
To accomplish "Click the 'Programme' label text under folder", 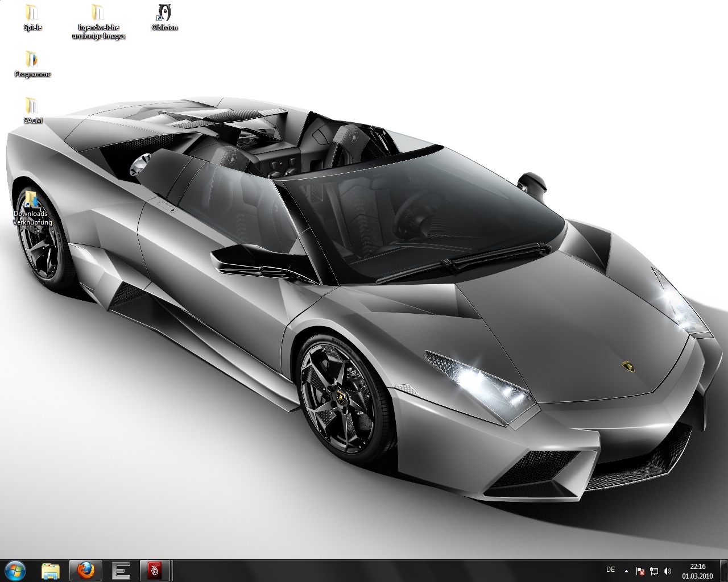I will 32,74.
